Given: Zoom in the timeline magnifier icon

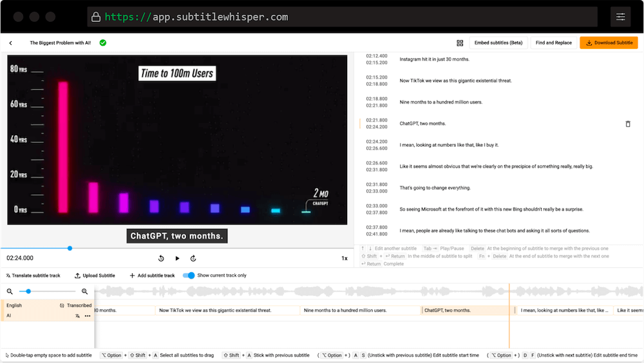Looking at the screenshot, I should 84,291.
